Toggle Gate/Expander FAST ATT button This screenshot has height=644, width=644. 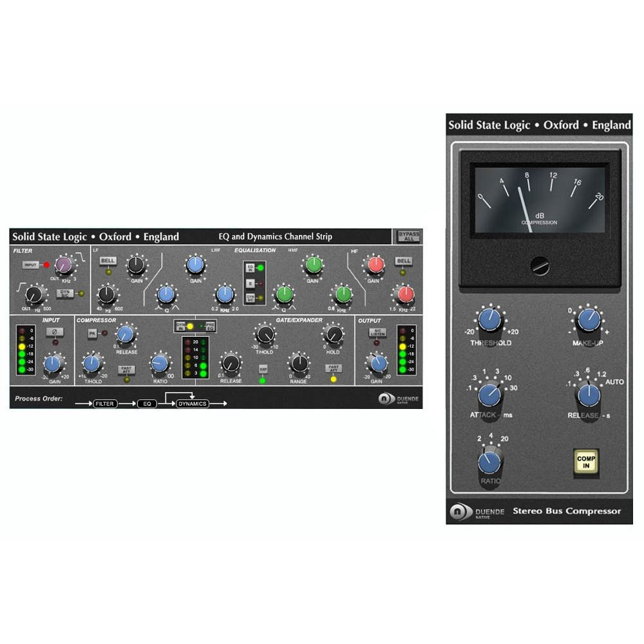click(333, 369)
